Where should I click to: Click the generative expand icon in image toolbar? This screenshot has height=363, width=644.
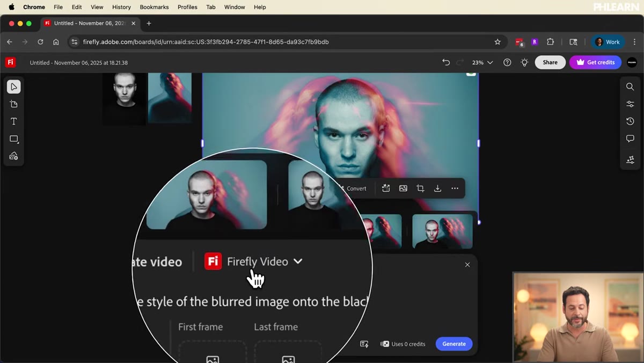click(386, 188)
